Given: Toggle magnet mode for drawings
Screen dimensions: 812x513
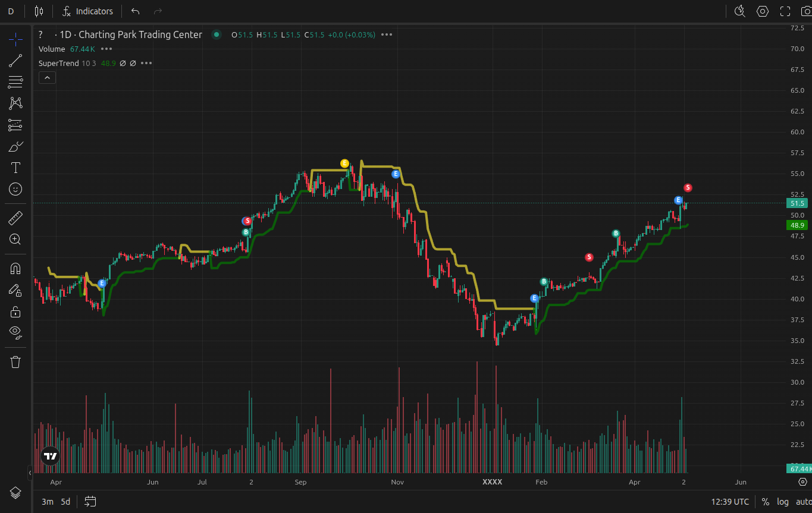Looking at the screenshot, I should pos(15,269).
